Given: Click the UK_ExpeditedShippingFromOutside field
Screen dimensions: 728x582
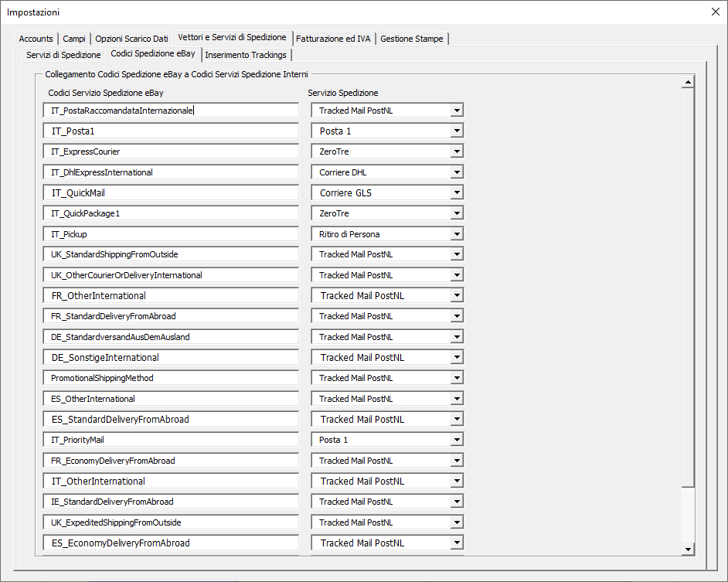Looking at the screenshot, I should tap(171, 522).
